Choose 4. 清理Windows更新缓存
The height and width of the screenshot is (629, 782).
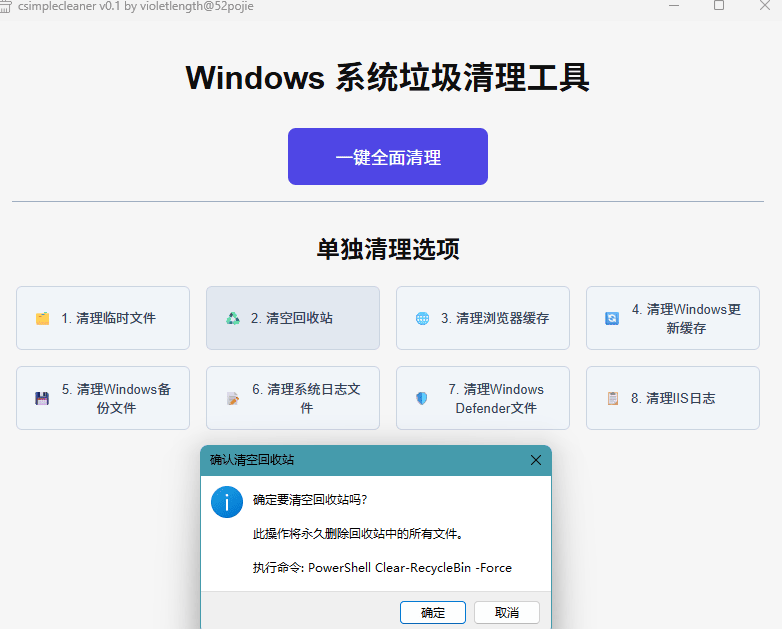(673, 318)
